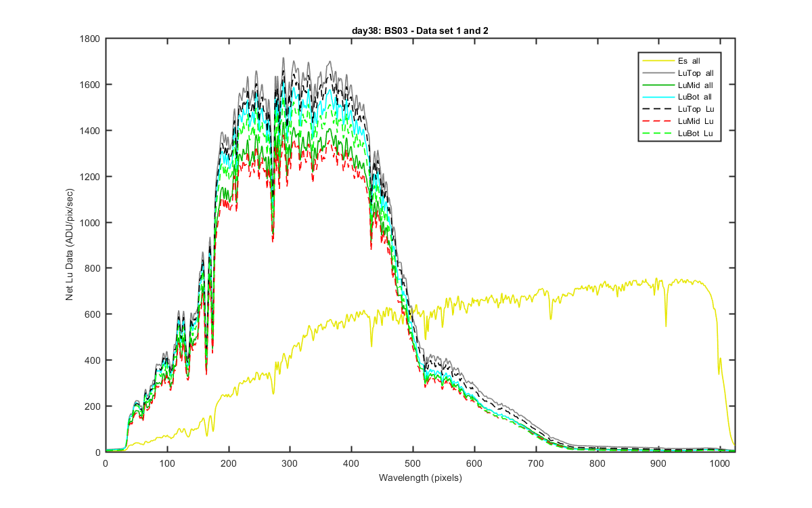Select the 'Es all' legend entry

(x=680, y=61)
